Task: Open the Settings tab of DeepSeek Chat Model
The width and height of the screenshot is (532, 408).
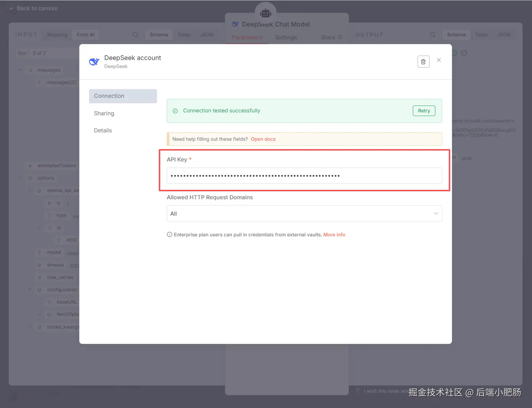Action: [286, 37]
